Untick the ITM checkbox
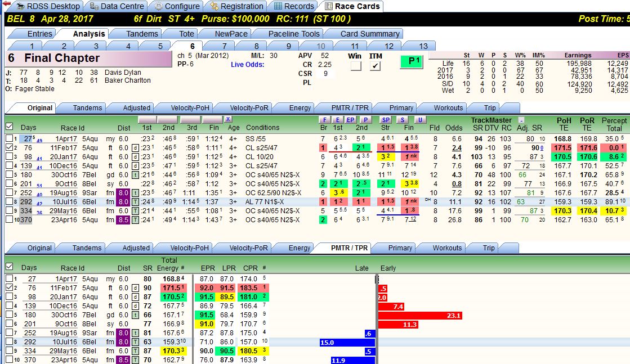This screenshot has height=364, width=630. [x=375, y=66]
